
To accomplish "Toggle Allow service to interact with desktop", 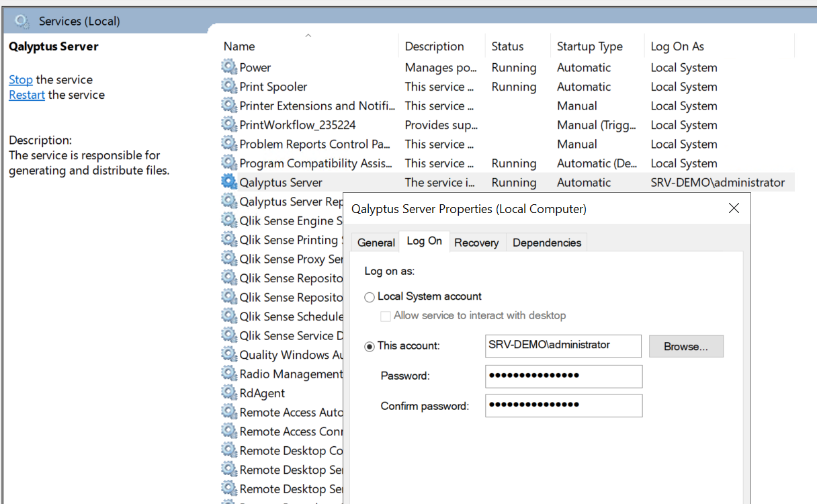I will 386,316.
